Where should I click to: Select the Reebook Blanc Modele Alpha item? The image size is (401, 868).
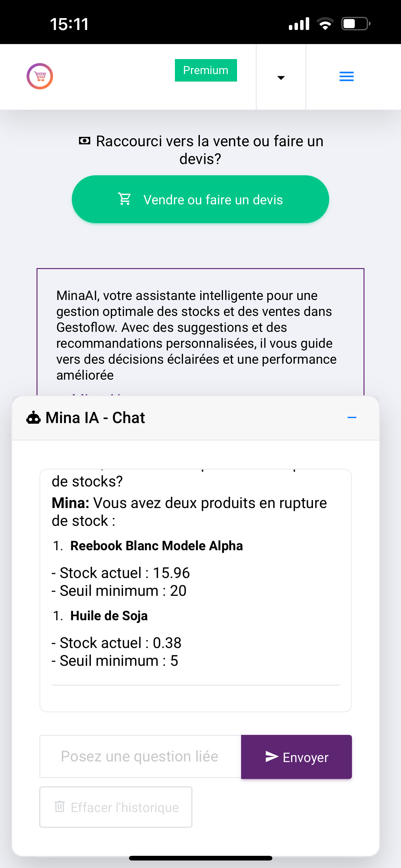coord(156,546)
